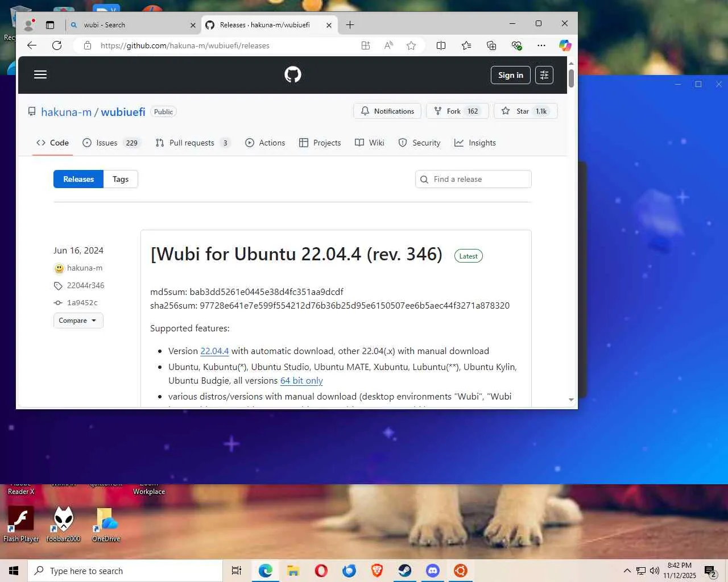Open the wubiuefi repository link

(x=123, y=112)
